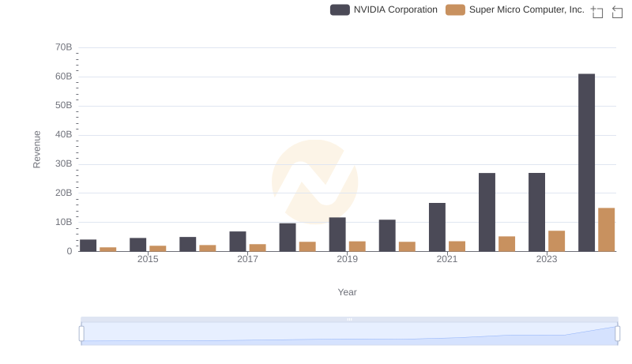The height and width of the screenshot is (364, 632).
Task: Toggle NVIDIA Corporation legend series
Action: [384, 9]
